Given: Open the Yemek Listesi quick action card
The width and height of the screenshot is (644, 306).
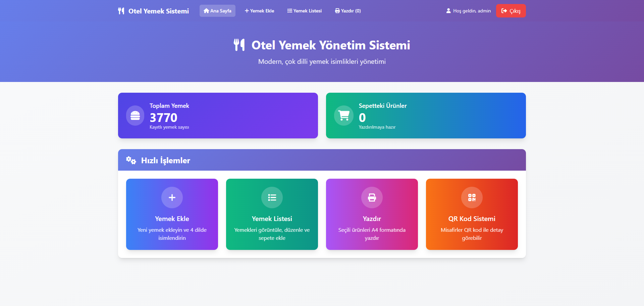Looking at the screenshot, I should (x=272, y=214).
